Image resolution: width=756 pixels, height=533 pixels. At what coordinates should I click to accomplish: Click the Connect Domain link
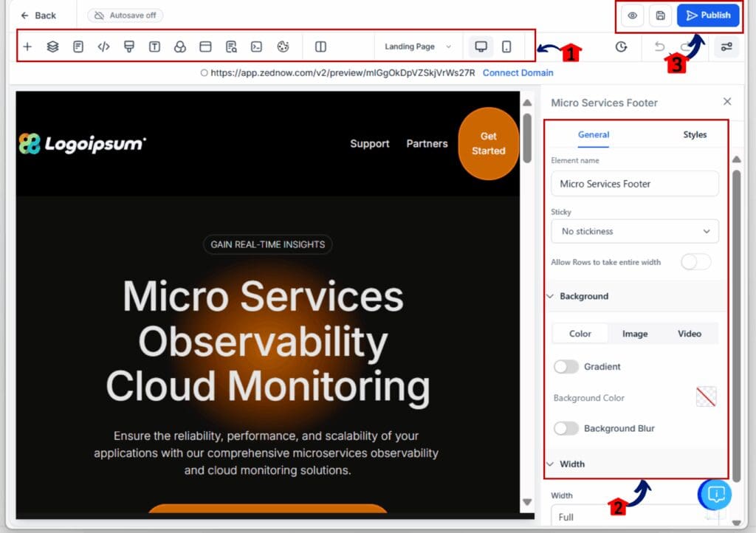(518, 72)
